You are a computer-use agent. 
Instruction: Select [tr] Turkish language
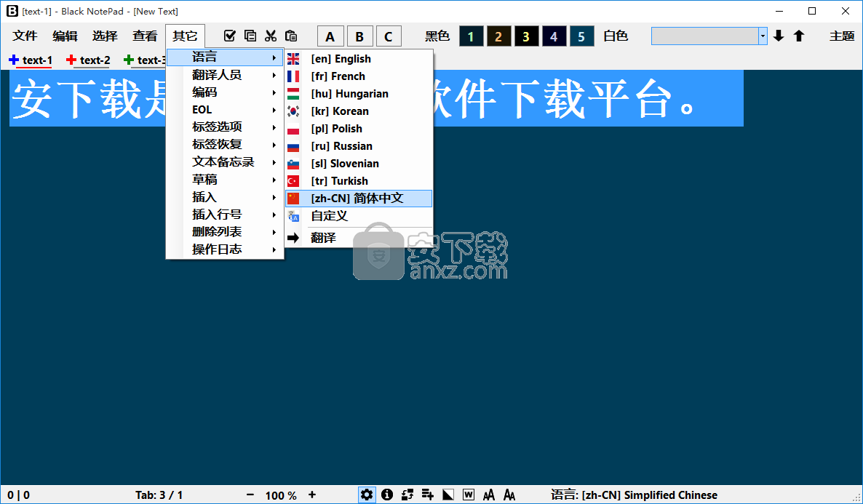click(x=358, y=181)
